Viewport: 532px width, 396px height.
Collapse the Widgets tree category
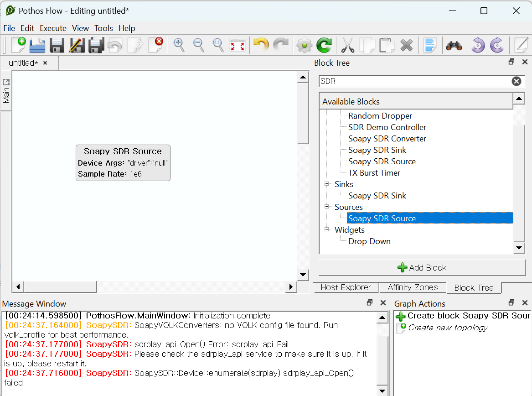click(x=327, y=229)
